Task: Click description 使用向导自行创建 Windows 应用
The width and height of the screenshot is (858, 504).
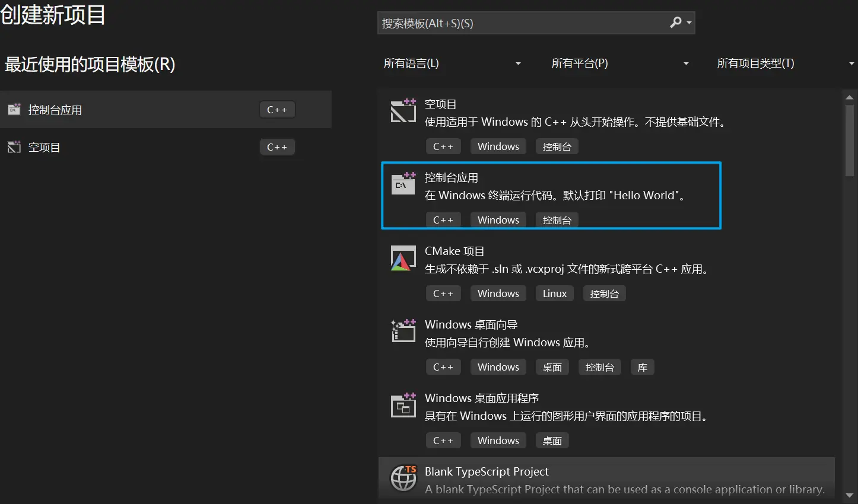Action: click(508, 343)
